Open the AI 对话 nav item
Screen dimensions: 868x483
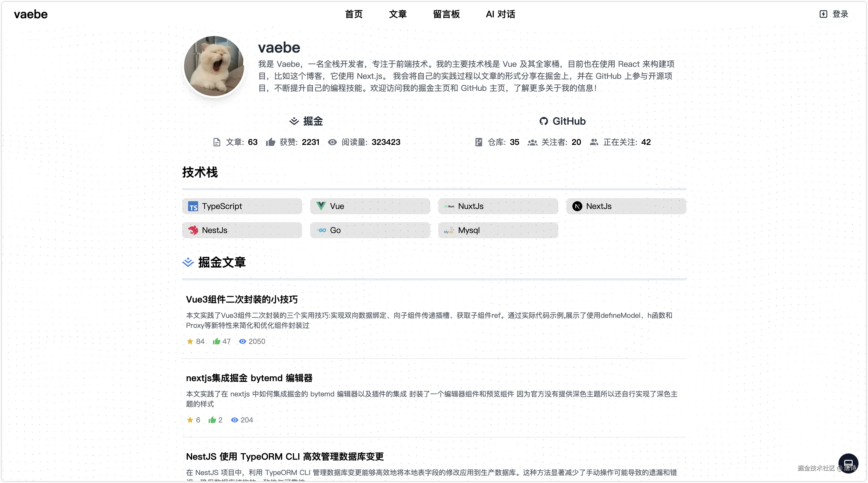click(x=500, y=14)
